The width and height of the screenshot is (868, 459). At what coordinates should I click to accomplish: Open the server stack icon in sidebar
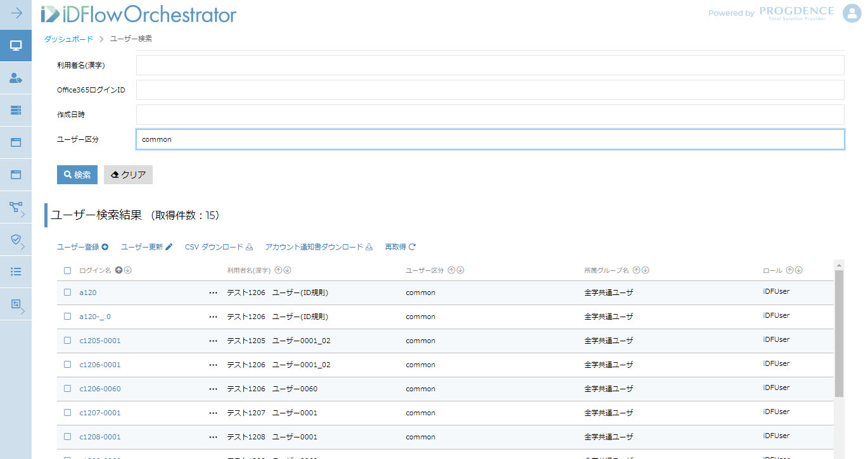[x=16, y=110]
